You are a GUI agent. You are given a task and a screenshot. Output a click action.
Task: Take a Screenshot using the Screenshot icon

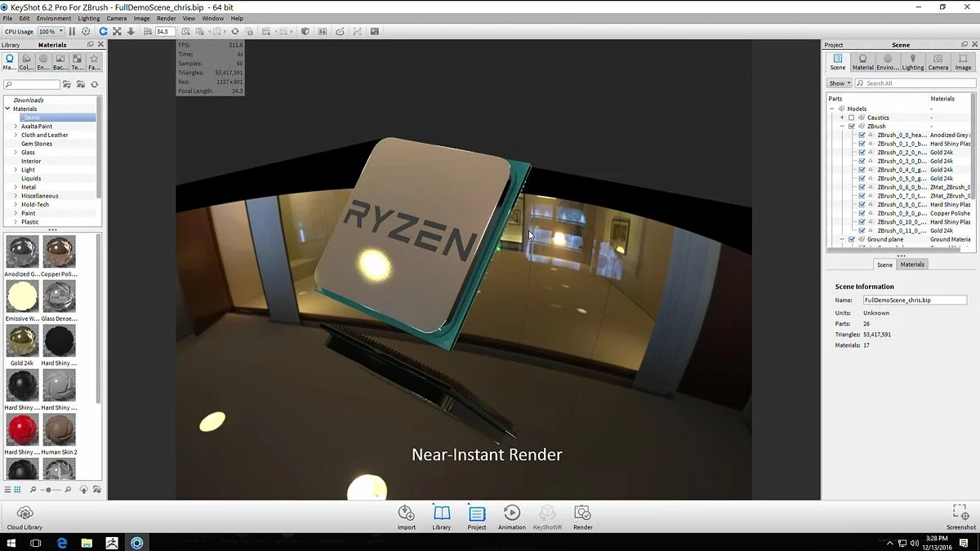pos(960,516)
